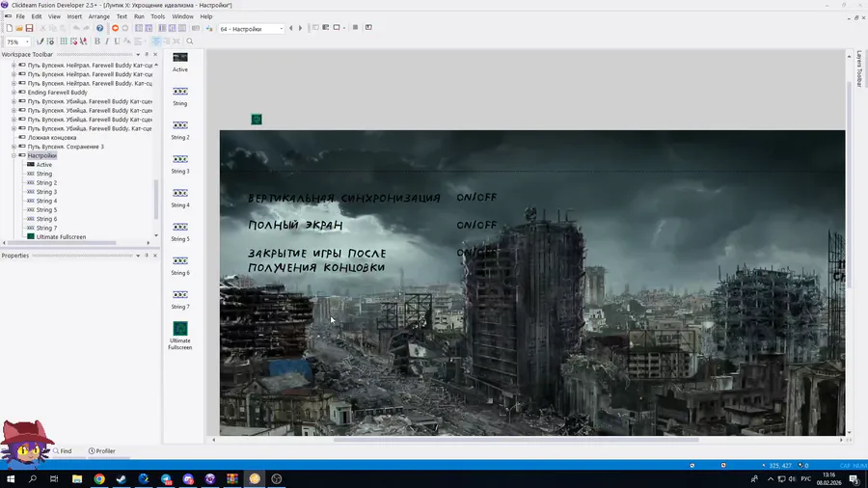Select the Active object in object bar
868x488 pixels.
pyautogui.click(x=180, y=62)
